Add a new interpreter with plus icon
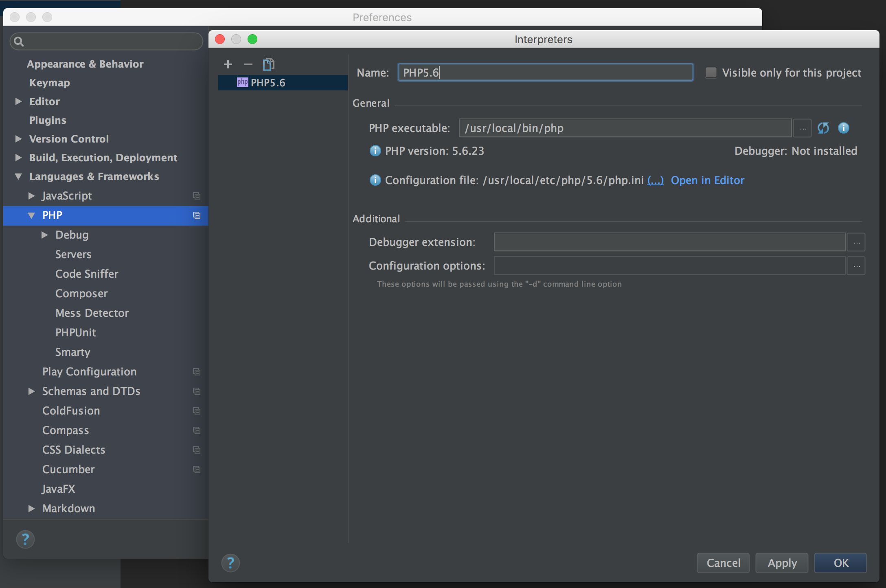The width and height of the screenshot is (886, 588). (x=228, y=64)
